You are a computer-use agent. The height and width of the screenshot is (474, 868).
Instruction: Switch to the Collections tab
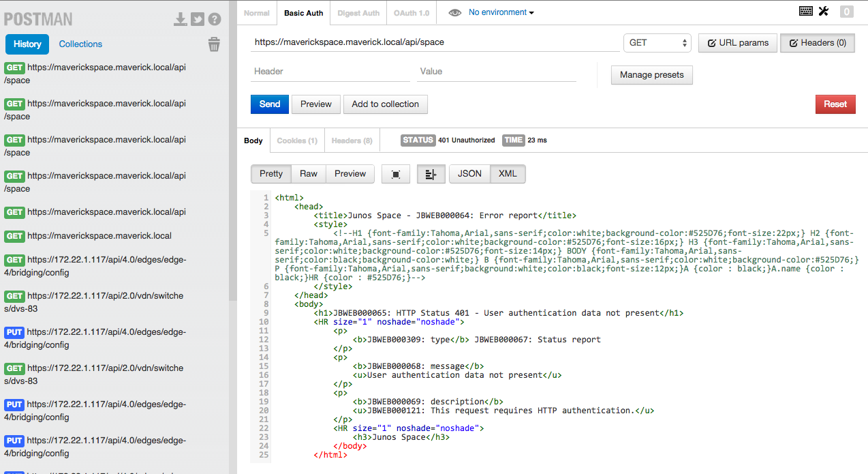click(x=80, y=44)
